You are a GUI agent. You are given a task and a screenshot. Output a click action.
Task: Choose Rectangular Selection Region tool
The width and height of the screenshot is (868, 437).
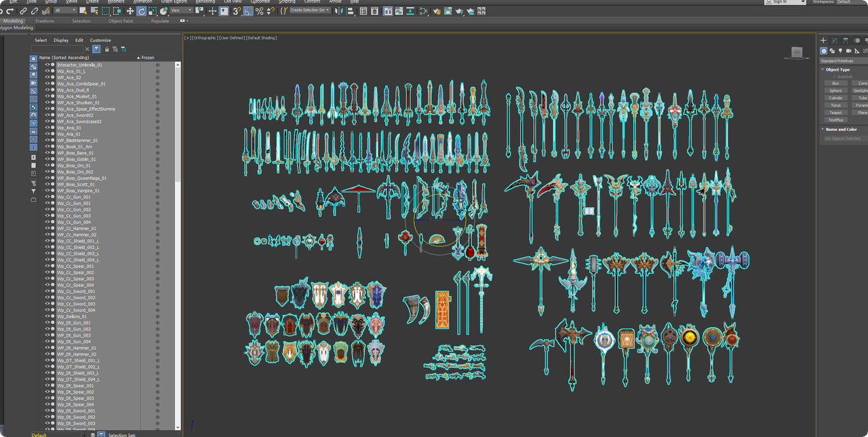pos(106,11)
